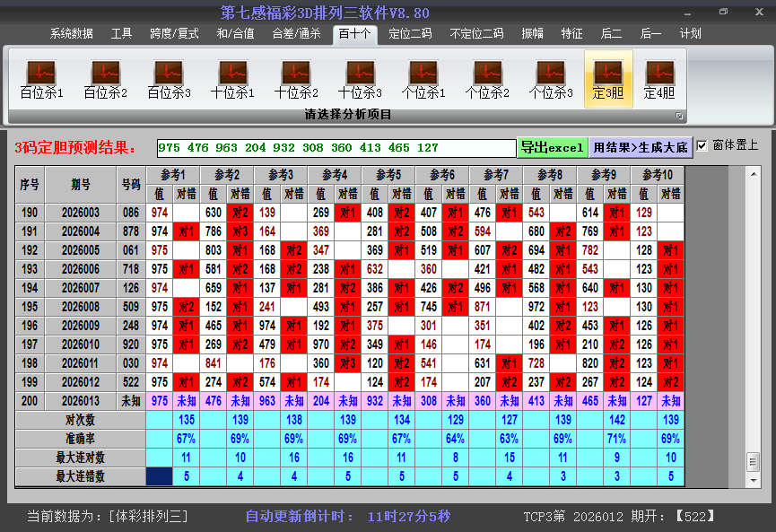Select the 百位杀3 ribbon icon

click(169, 79)
